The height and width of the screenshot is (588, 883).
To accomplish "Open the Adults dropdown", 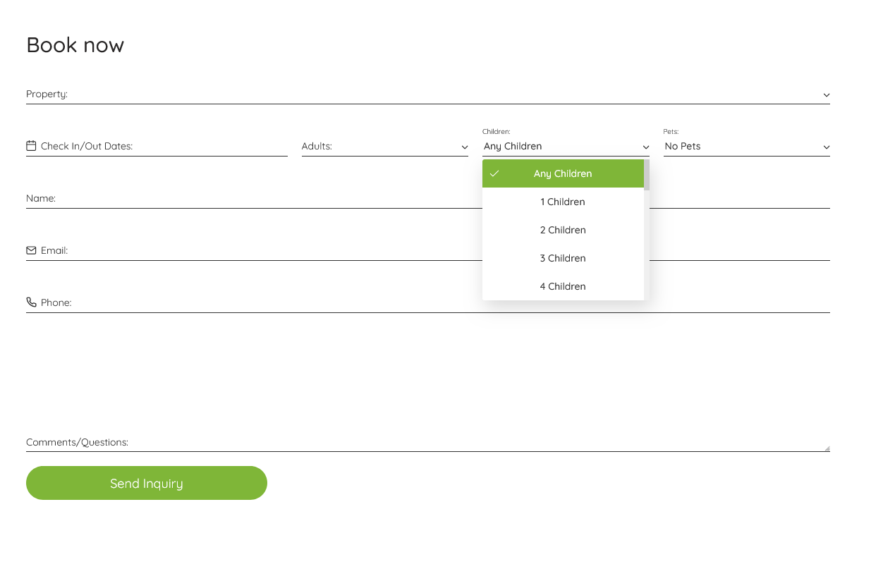I will (384, 147).
